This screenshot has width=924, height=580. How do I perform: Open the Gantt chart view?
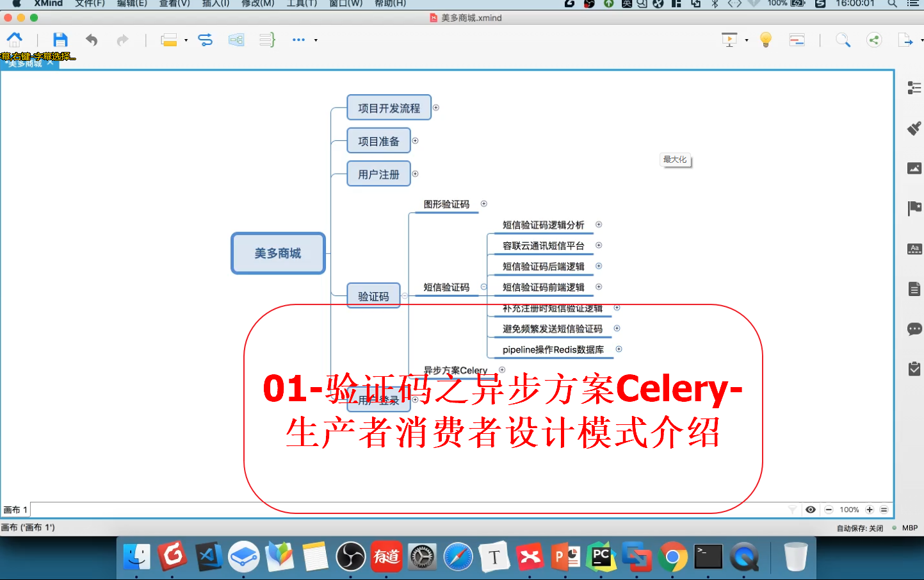(797, 40)
